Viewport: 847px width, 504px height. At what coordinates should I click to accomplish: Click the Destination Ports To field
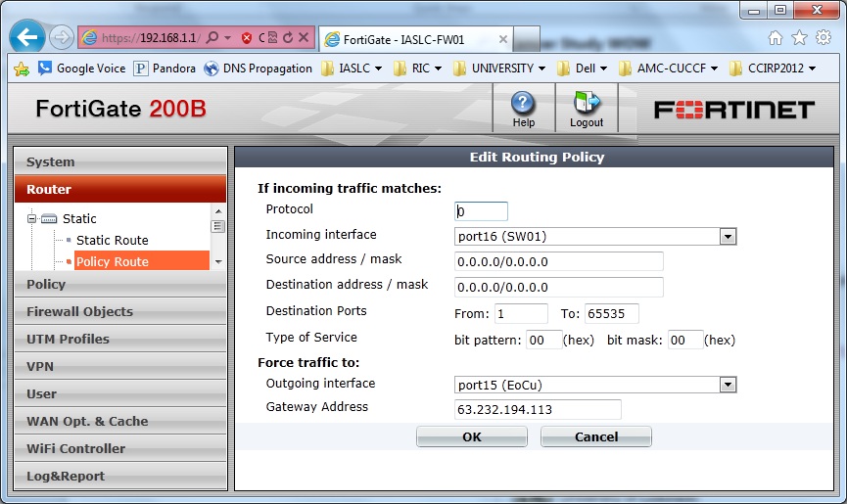pos(611,313)
